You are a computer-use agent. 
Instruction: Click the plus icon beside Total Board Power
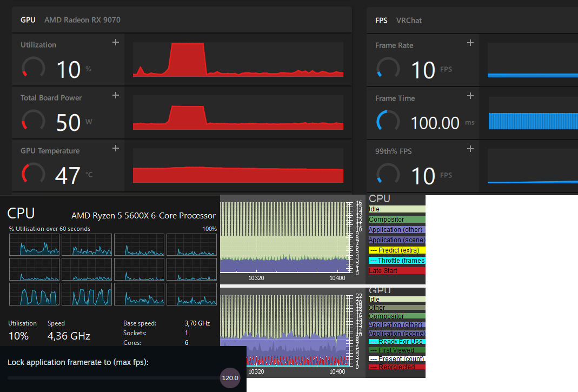(116, 96)
